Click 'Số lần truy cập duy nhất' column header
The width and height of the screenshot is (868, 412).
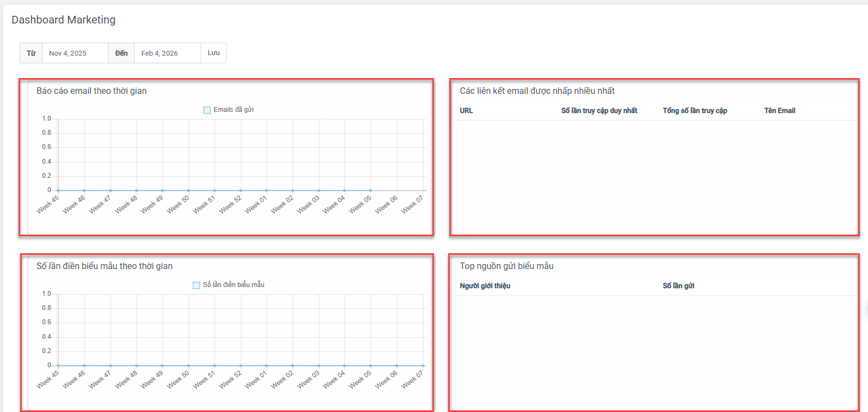pos(599,111)
